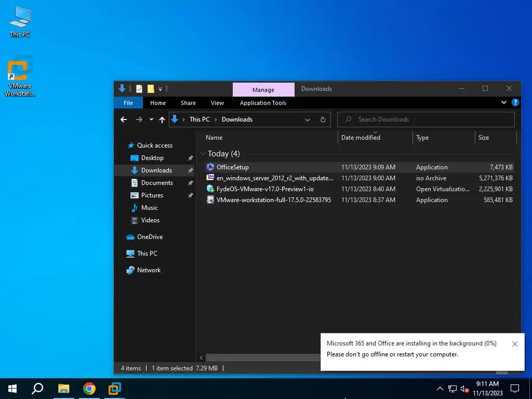Select the OfficeSetup file icon
The height and width of the screenshot is (399, 532).
tap(210, 167)
